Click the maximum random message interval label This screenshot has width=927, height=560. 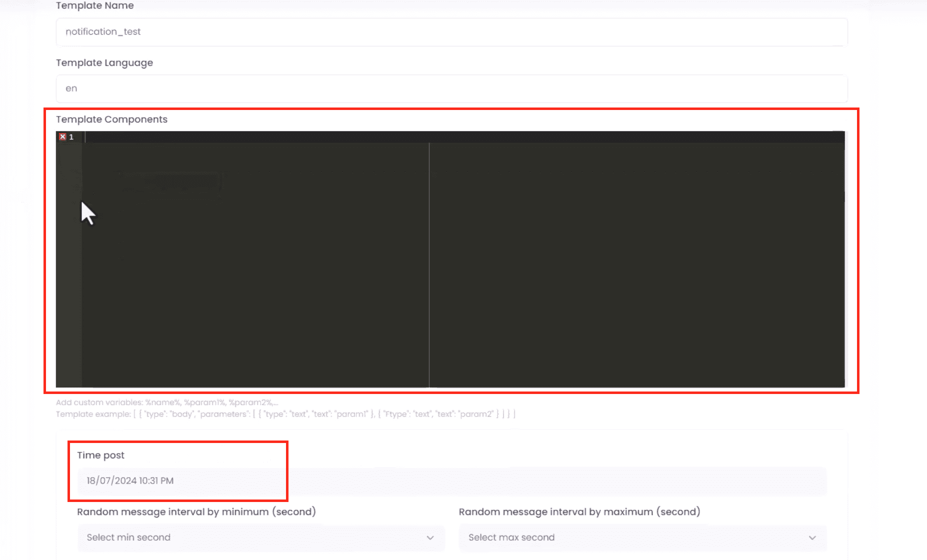pos(579,512)
